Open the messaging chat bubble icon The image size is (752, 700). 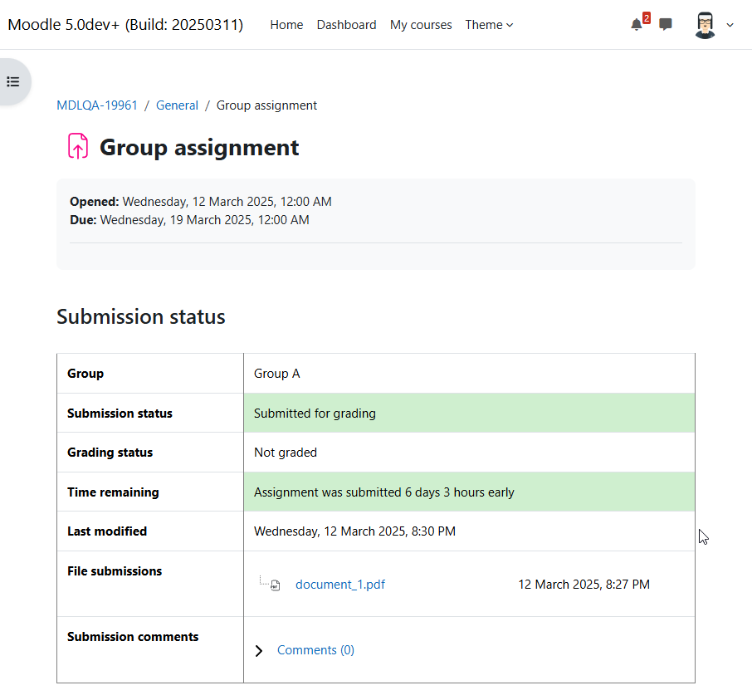click(665, 24)
